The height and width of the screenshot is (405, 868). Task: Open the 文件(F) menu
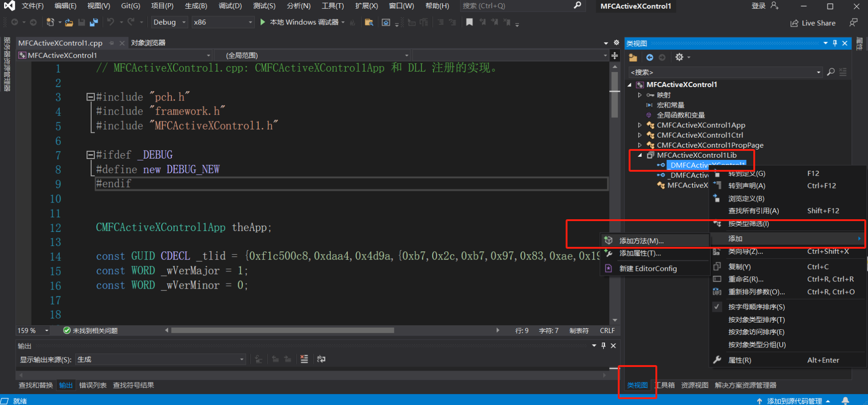click(x=33, y=6)
